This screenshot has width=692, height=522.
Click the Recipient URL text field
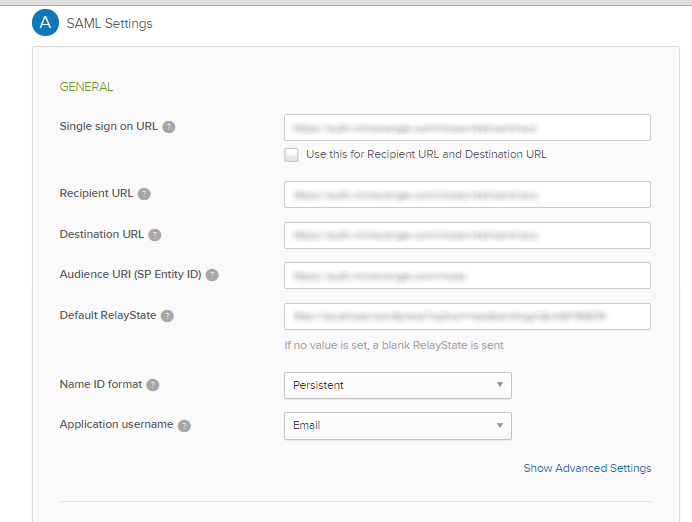pyautogui.click(x=467, y=194)
